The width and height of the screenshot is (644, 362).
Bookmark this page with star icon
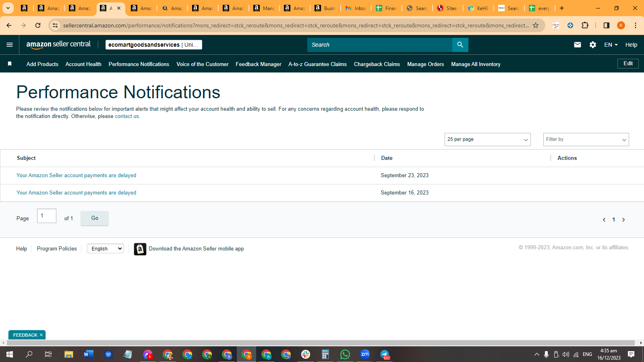536,25
